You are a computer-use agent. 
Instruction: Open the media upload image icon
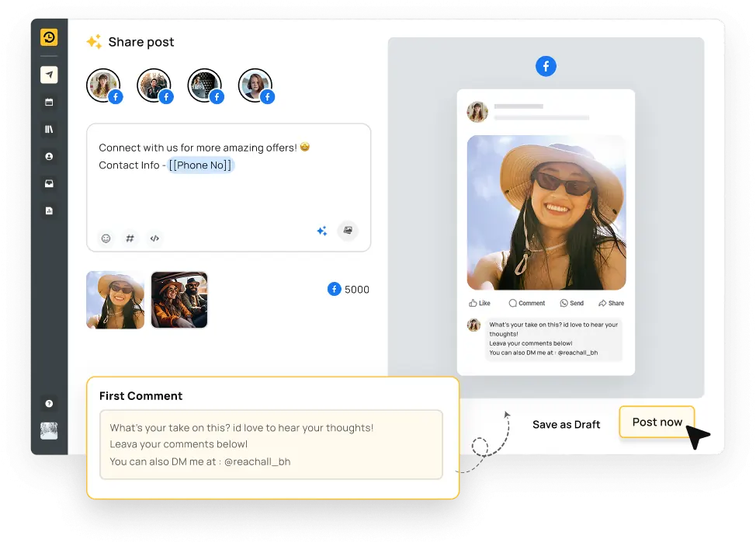pyautogui.click(x=348, y=231)
